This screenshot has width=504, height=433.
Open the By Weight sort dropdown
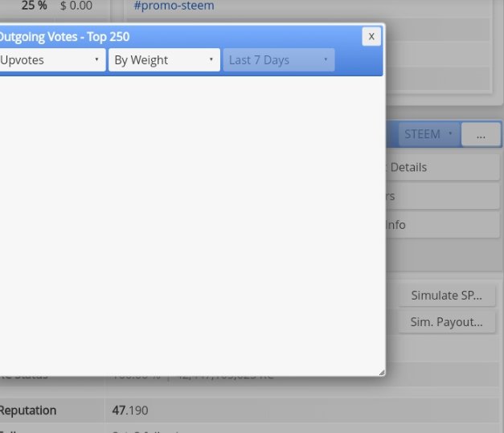pyautogui.click(x=164, y=60)
